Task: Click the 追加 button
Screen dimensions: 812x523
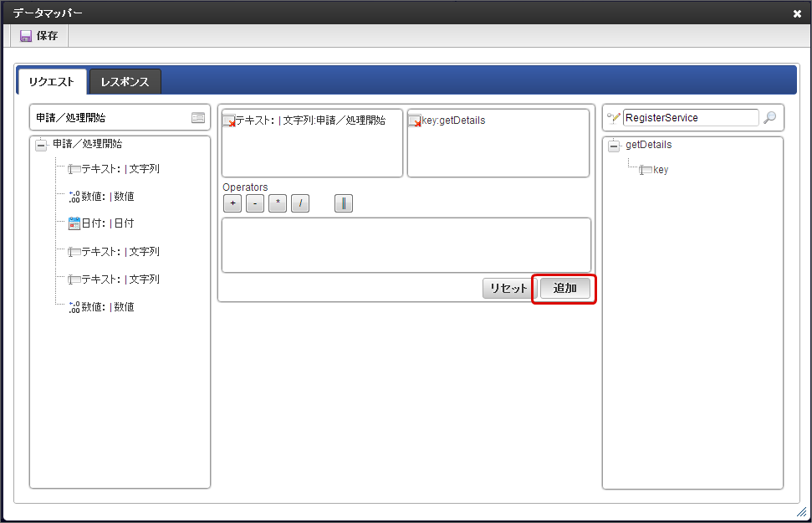Action: 565,288
